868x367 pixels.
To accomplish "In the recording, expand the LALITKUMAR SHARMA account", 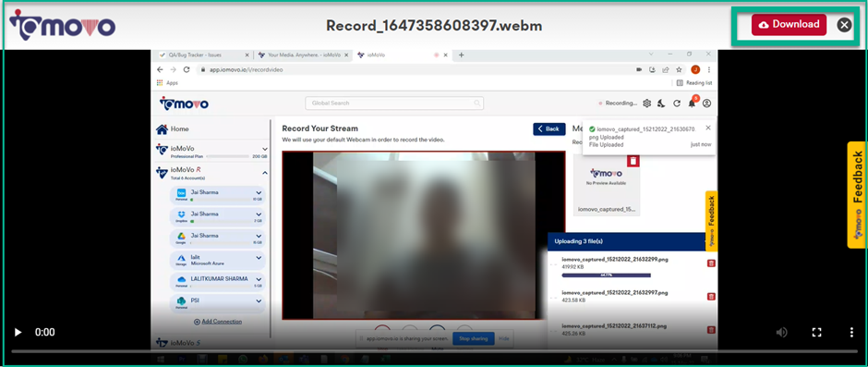I will coord(259,279).
